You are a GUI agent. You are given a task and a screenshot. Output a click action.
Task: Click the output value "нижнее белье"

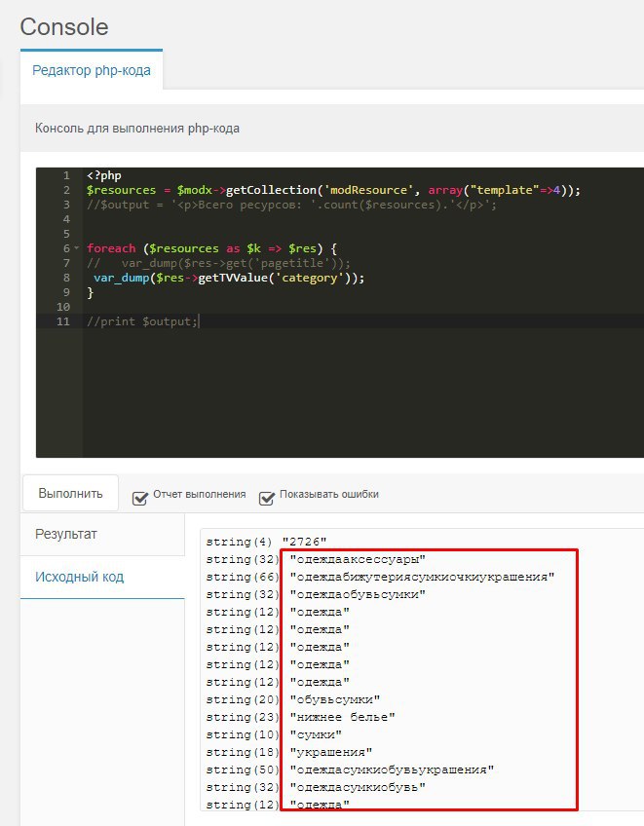click(x=342, y=717)
